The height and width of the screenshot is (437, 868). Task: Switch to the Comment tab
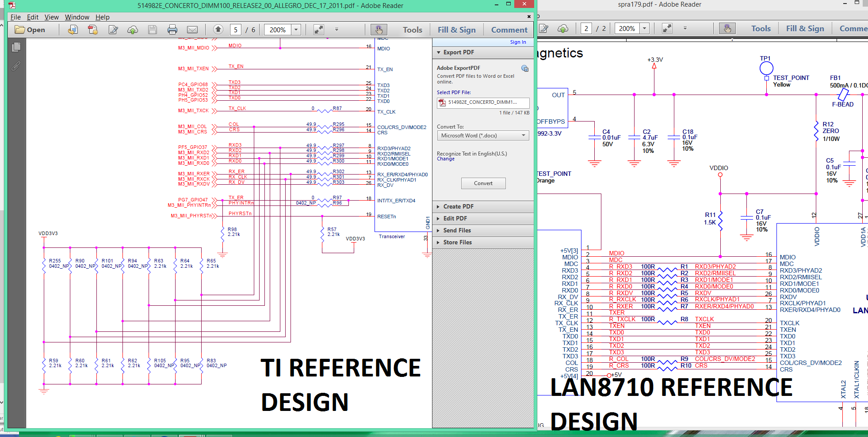click(509, 30)
